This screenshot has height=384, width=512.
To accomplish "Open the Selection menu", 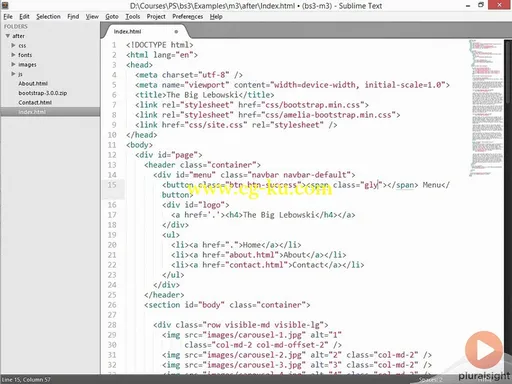I will point(48,16).
